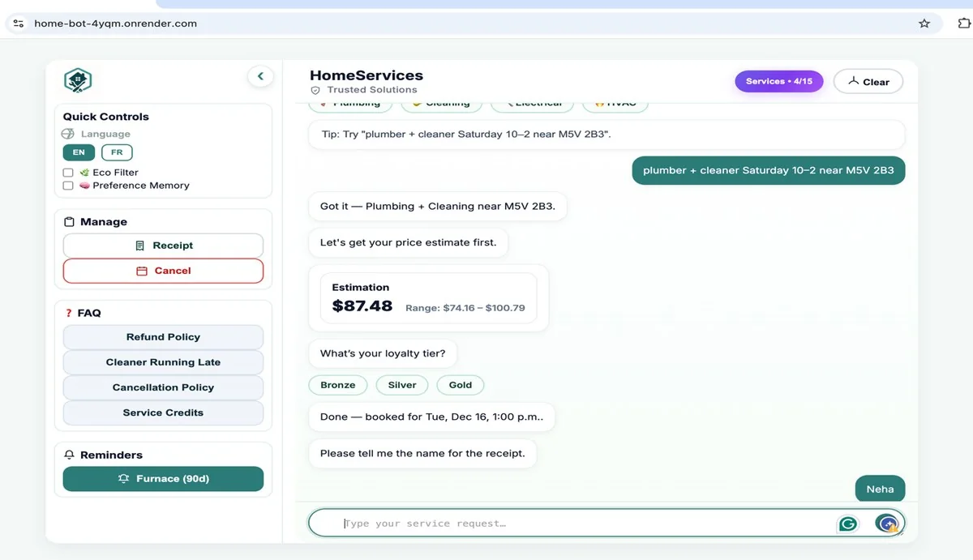
Task: Choose the Gold loyalty tier chip
Action: 460,385
